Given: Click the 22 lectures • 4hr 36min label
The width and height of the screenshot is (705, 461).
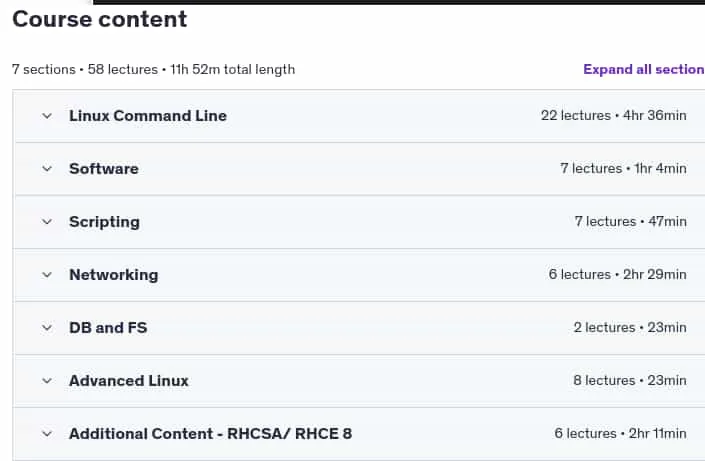Looking at the screenshot, I should tap(614, 116).
